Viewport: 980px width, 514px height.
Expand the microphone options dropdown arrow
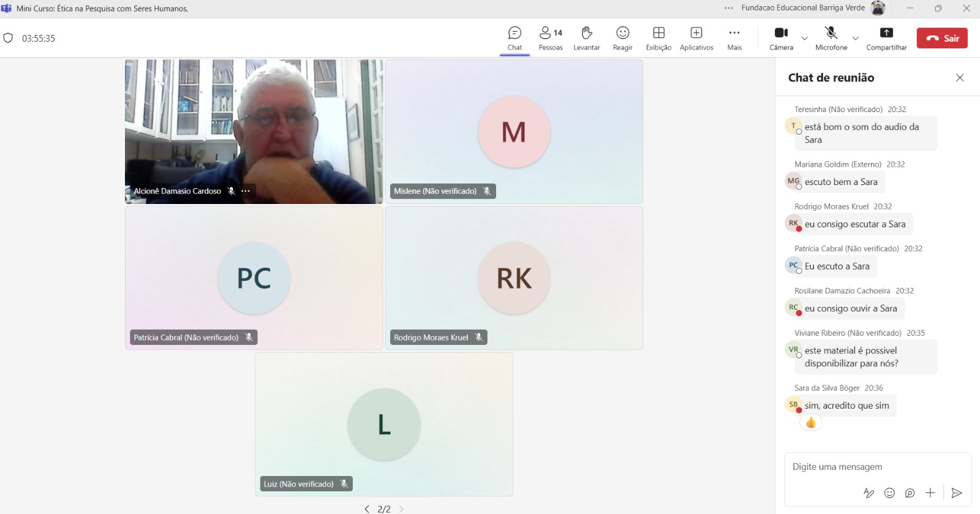coord(856,38)
